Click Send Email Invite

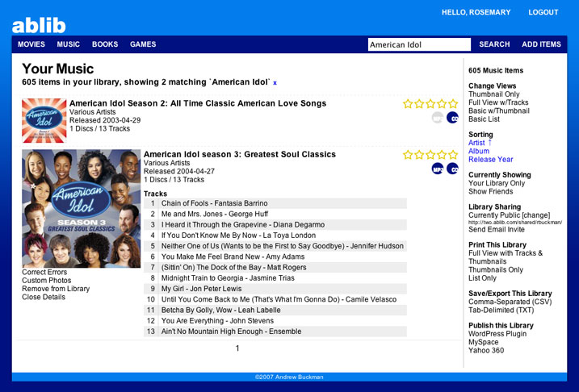point(497,229)
